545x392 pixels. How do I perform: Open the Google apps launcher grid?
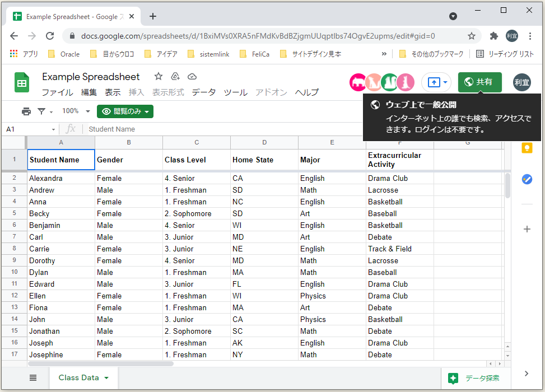(13, 54)
